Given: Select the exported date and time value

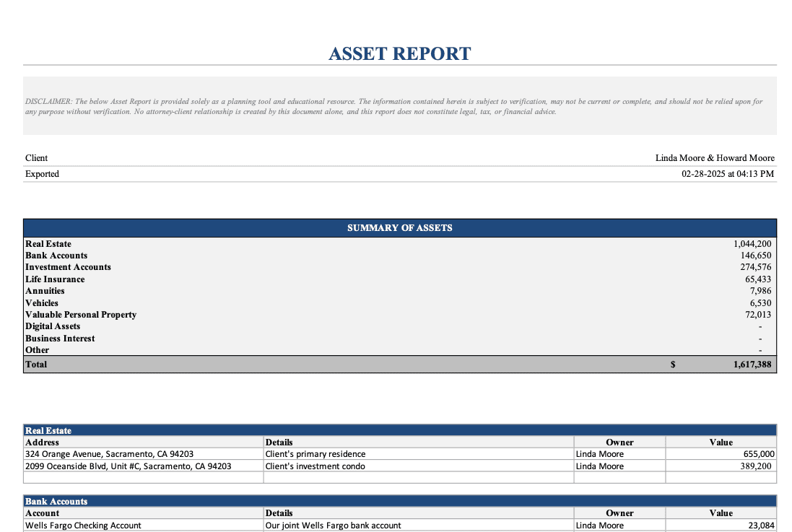Looking at the screenshot, I should (727, 174).
